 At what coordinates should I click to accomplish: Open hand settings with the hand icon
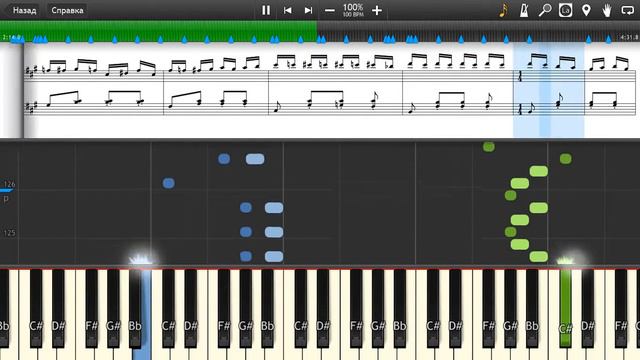click(x=607, y=10)
